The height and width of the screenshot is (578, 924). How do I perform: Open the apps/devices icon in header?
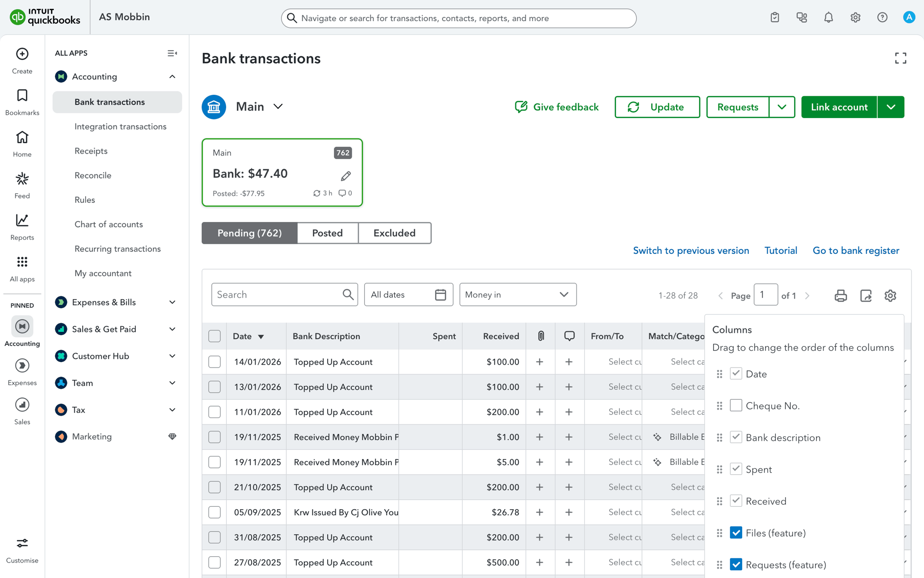802,18
